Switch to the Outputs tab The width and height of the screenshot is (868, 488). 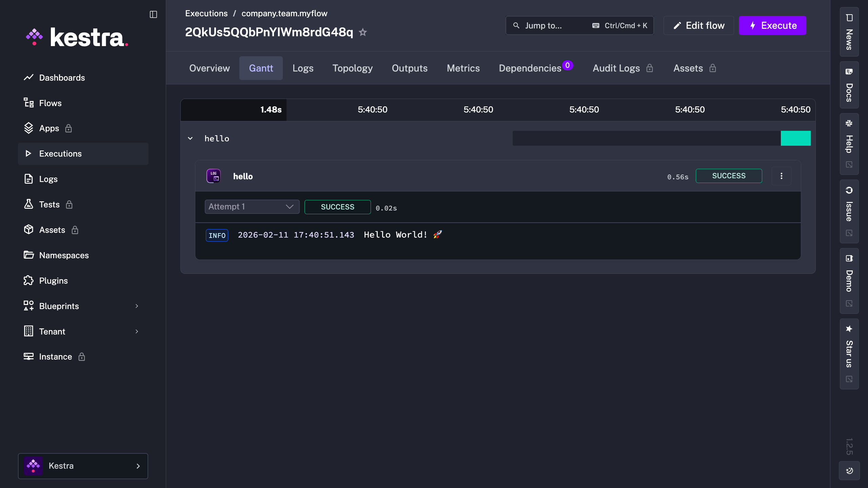click(x=409, y=68)
